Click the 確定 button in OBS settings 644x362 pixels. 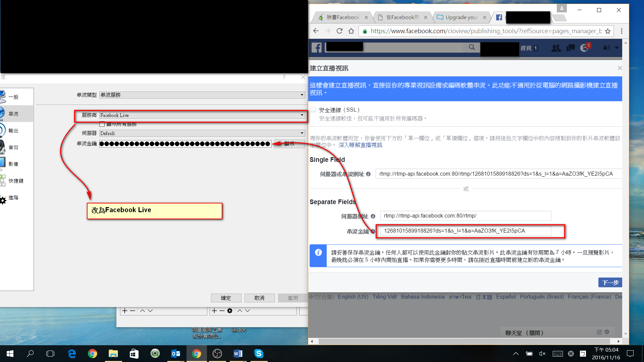coord(226,298)
